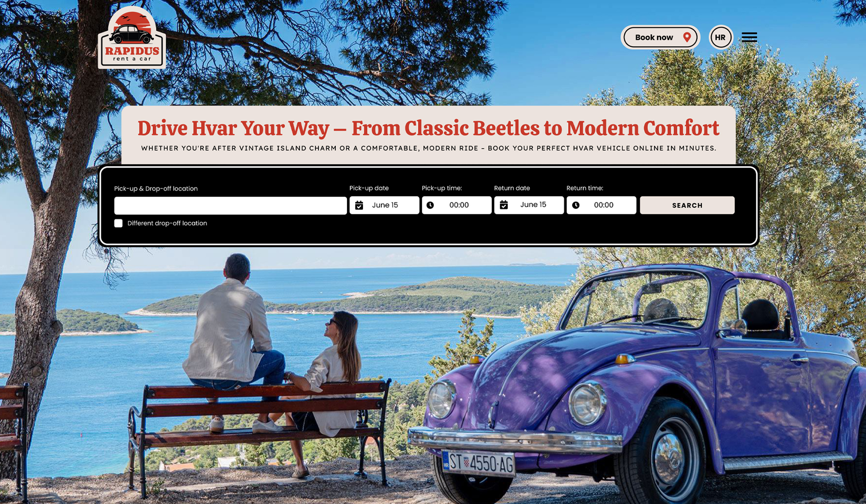The image size is (866, 504).
Task: Click the return time clock icon
Action: pos(576,205)
